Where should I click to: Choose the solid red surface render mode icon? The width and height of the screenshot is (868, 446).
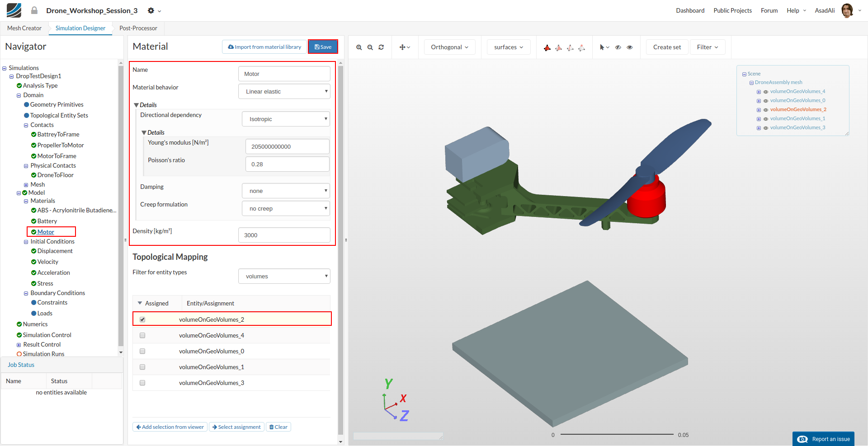[547, 47]
